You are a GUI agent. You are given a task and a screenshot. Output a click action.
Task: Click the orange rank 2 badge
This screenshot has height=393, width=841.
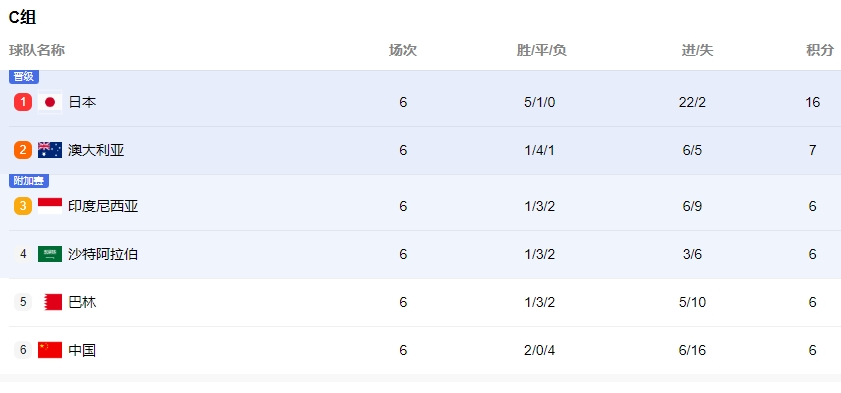23,150
